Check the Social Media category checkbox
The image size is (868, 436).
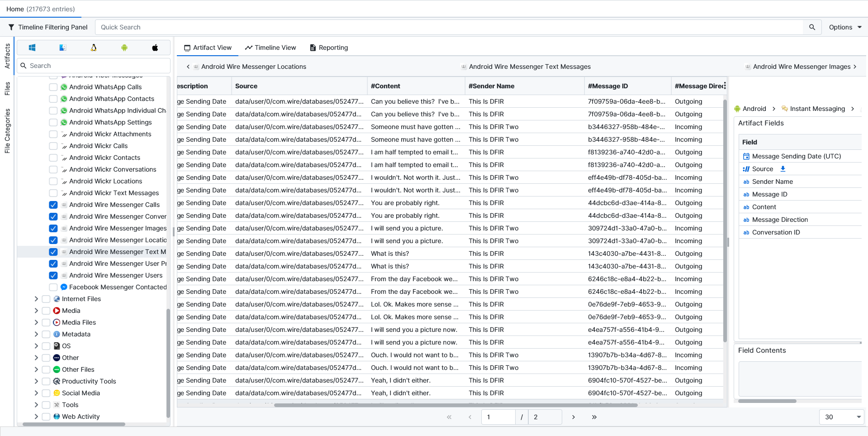point(46,393)
